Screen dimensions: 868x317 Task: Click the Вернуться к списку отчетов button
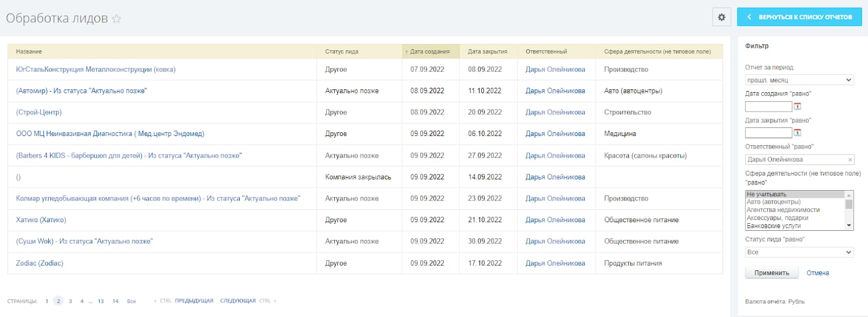(x=799, y=17)
